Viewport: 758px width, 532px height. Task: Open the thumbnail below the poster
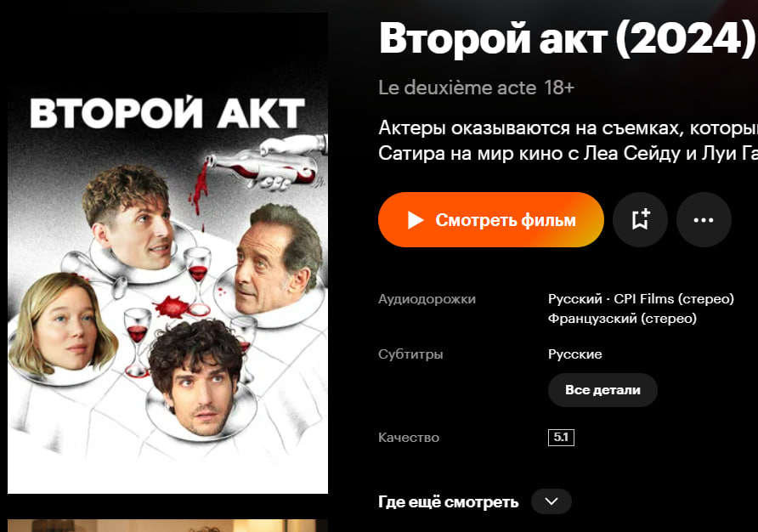[x=167, y=526]
